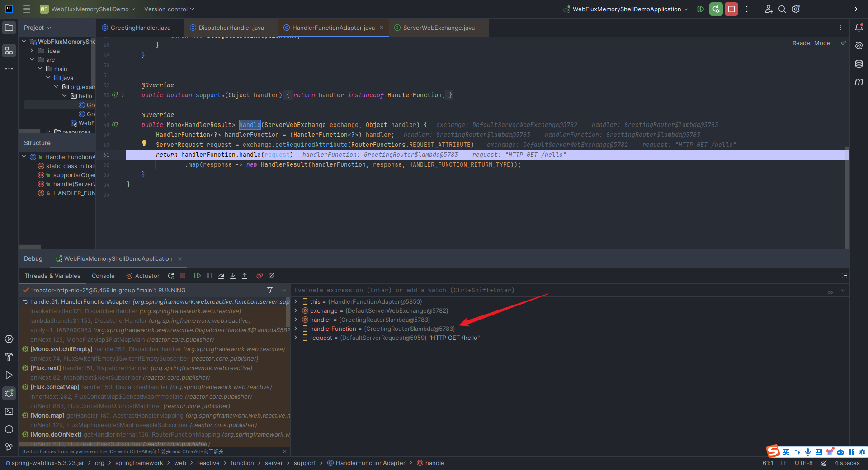Viewport: 868px width, 470px height.
Task: Open IDE settings gear
Action: [x=796, y=9]
